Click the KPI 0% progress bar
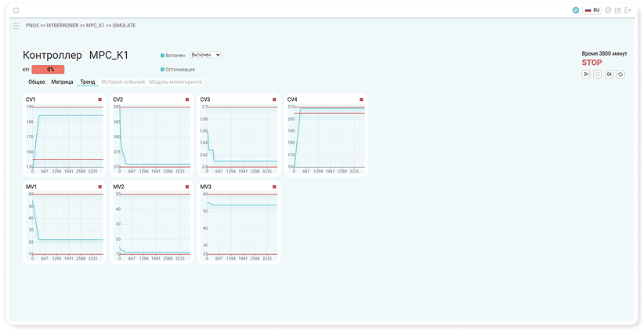This screenshot has height=331, width=644. [x=49, y=69]
